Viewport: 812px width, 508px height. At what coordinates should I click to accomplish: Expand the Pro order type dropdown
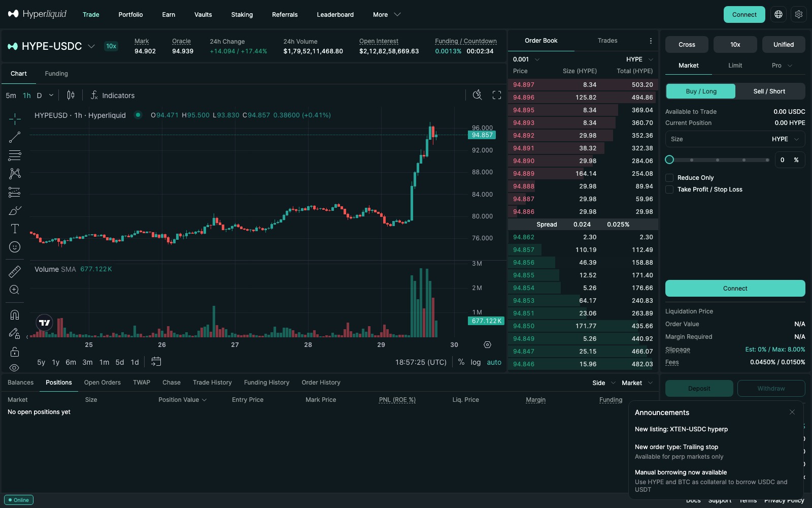(x=782, y=66)
